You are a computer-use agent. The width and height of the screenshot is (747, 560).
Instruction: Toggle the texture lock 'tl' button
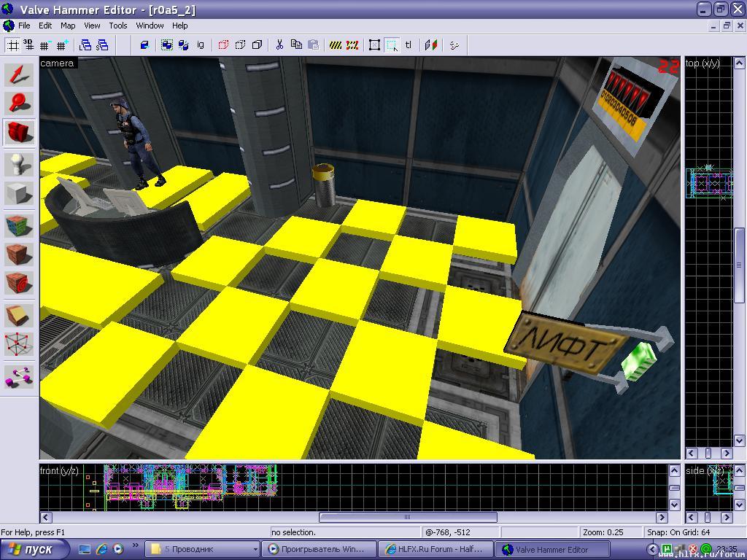point(409,45)
